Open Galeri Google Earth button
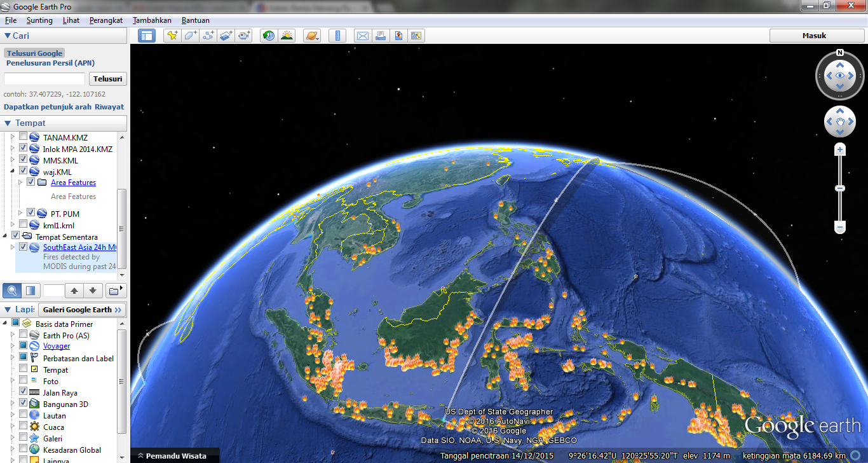Viewport: 868px width, 463px height. pyautogui.click(x=82, y=310)
